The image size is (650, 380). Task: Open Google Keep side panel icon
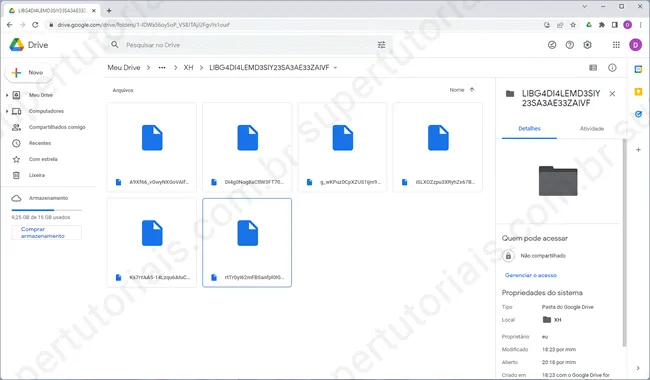click(638, 92)
